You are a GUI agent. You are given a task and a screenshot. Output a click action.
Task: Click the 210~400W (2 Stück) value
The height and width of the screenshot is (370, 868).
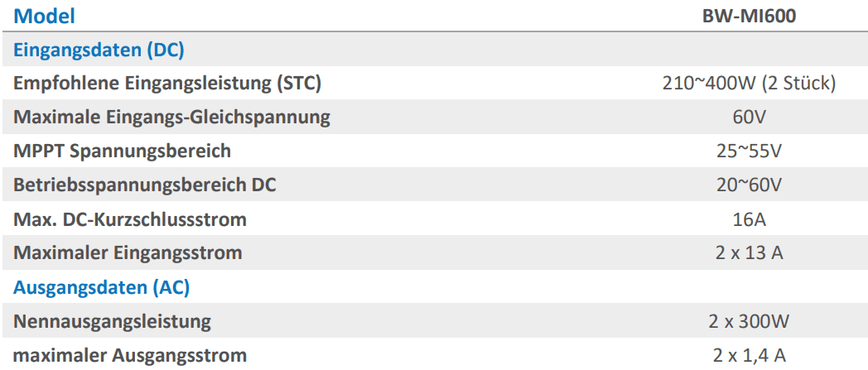(749, 84)
